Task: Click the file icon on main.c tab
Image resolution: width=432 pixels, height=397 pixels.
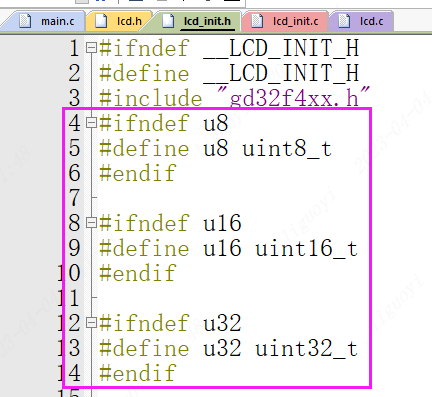Action: click(25, 21)
